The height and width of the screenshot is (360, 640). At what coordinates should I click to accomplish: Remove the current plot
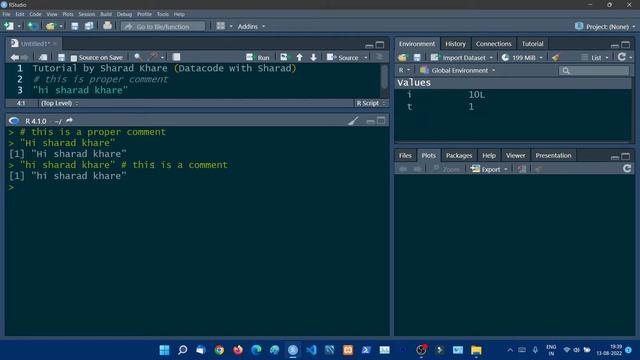(522, 169)
